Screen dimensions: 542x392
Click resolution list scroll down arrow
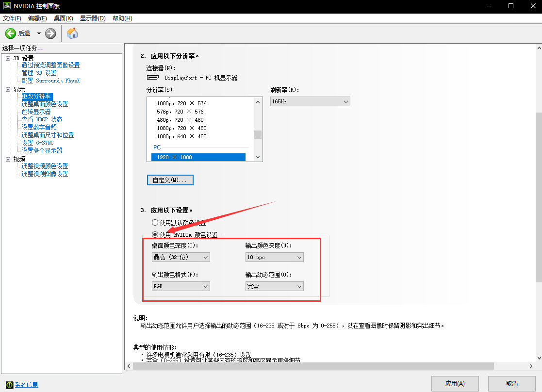coord(258,157)
